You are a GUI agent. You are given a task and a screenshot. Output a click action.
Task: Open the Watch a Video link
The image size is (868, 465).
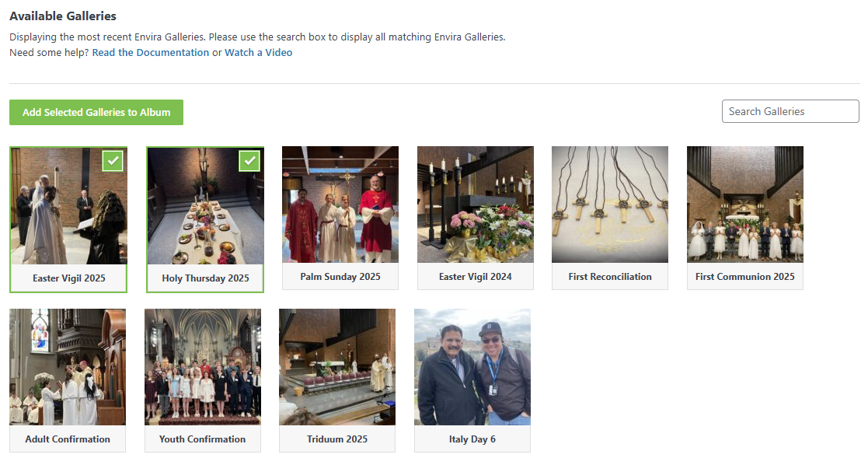[258, 53]
